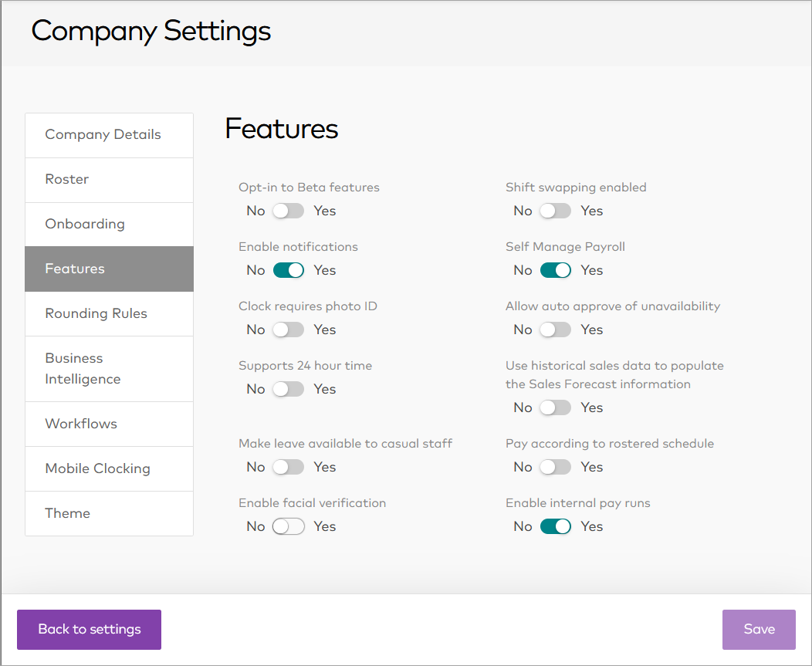Click the Back to settings button
Viewport: 812px width, 666px height.
point(89,630)
